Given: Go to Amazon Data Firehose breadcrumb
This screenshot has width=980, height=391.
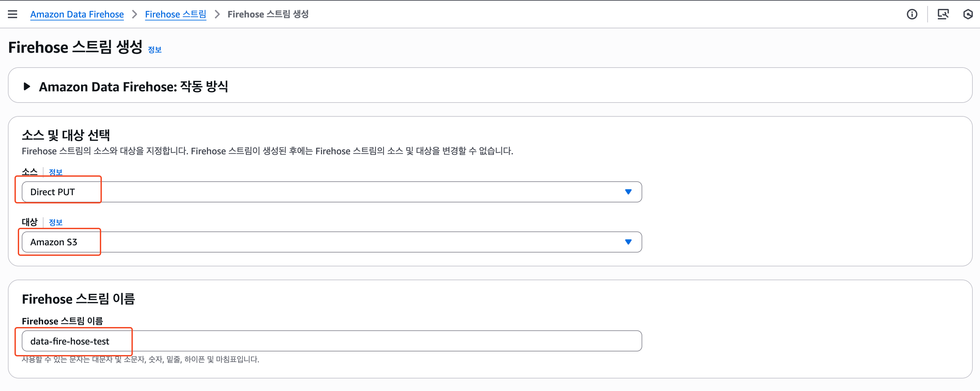Looking at the screenshot, I should (77, 15).
